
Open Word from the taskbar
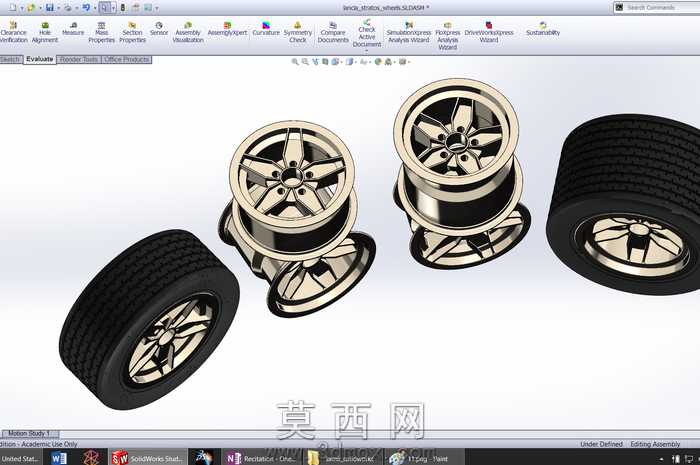pyautogui.click(x=58, y=458)
